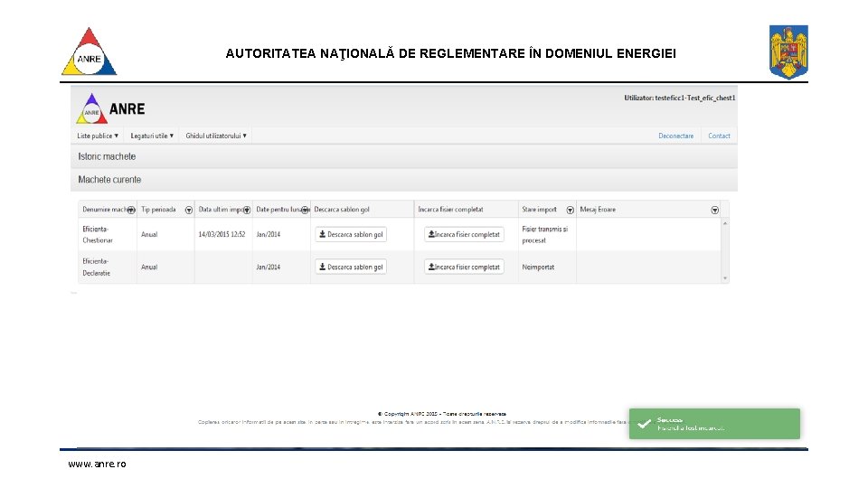Click the Contact link
This screenshot has width=868, height=488.
(x=719, y=136)
